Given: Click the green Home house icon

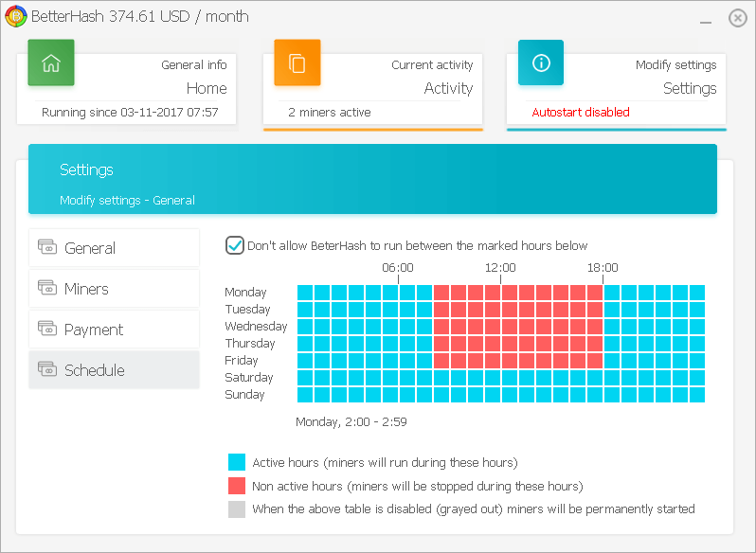Looking at the screenshot, I should coord(51,63).
